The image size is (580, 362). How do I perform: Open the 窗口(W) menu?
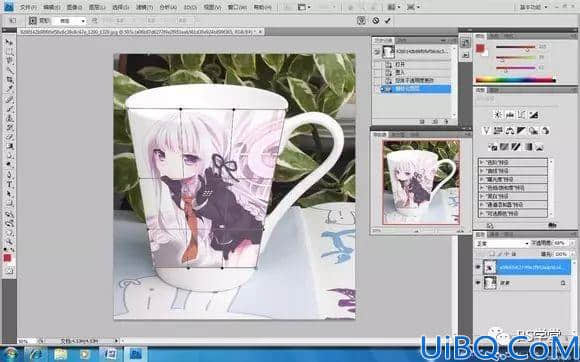(237, 7)
